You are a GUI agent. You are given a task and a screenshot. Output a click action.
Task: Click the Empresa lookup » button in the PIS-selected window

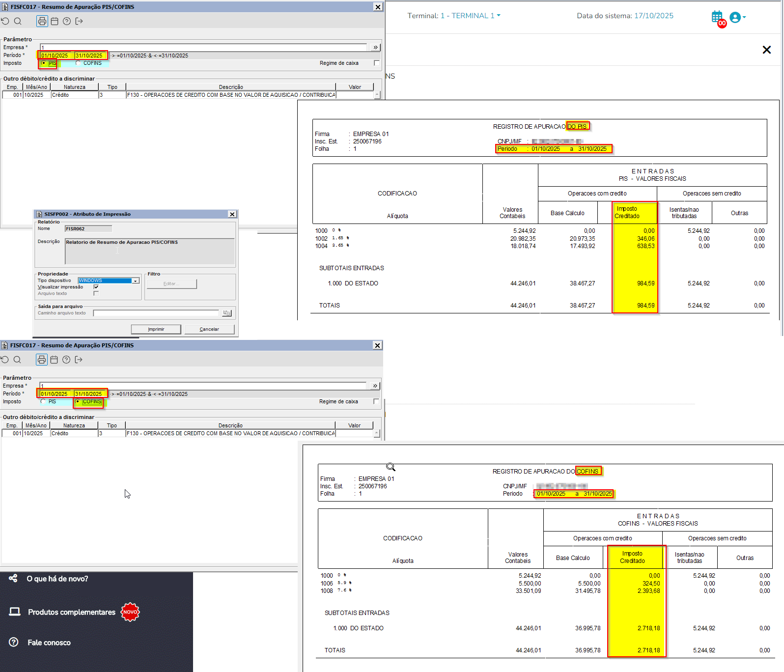click(x=376, y=47)
